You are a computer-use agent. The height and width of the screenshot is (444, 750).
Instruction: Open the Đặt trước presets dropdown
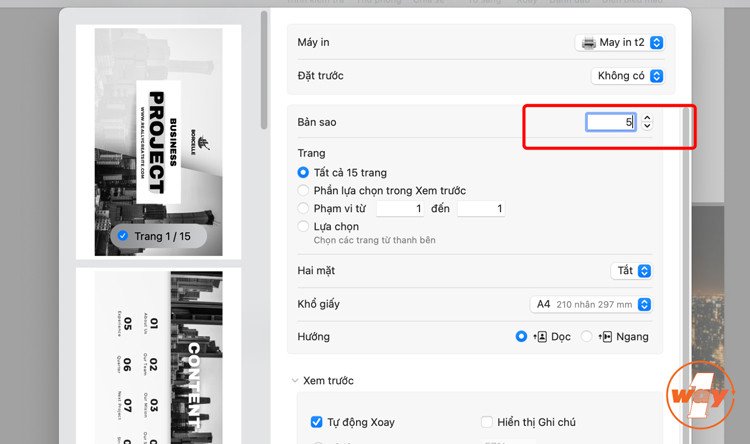point(628,76)
